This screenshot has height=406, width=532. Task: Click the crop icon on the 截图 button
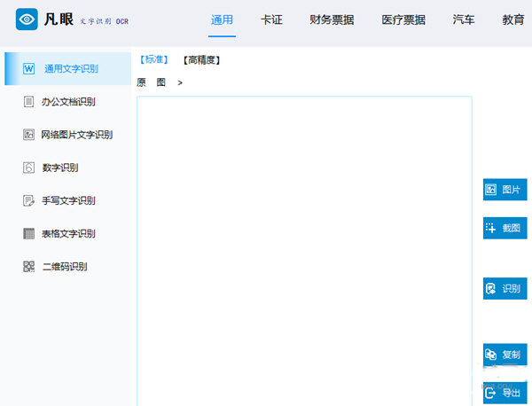490,228
